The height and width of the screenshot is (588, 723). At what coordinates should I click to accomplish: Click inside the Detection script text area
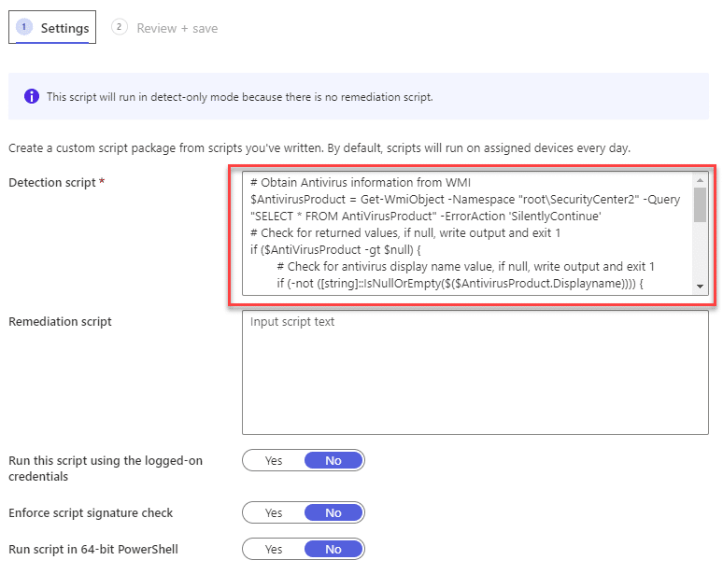[x=468, y=233]
